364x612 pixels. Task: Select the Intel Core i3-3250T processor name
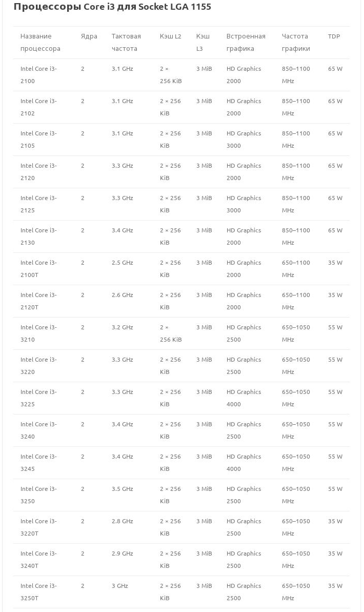38,592
